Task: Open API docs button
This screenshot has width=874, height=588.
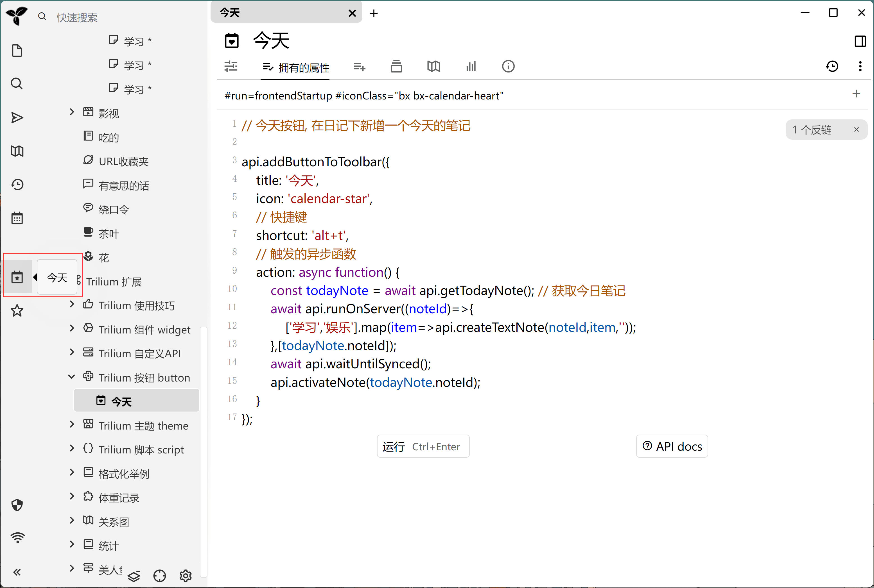Action: (x=672, y=446)
